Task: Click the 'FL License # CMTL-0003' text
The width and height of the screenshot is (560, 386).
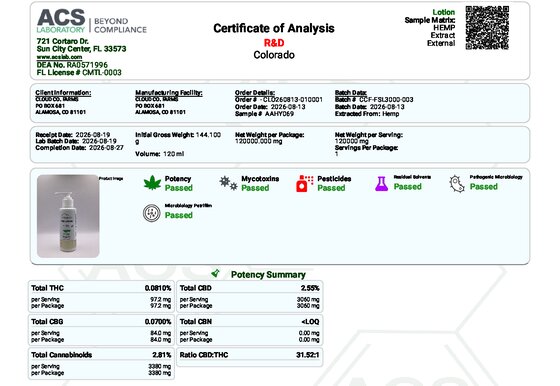Action: (x=79, y=72)
